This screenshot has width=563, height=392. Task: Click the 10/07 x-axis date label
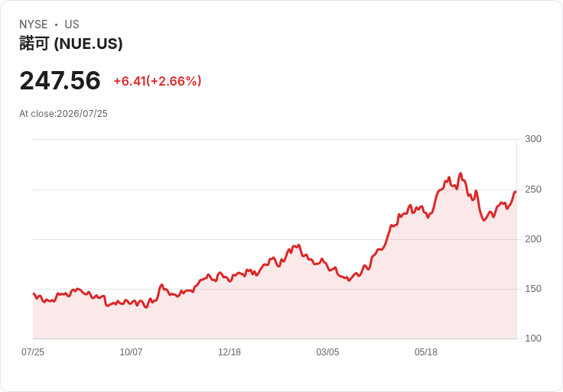pyautogui.click(x=131, y=352)
